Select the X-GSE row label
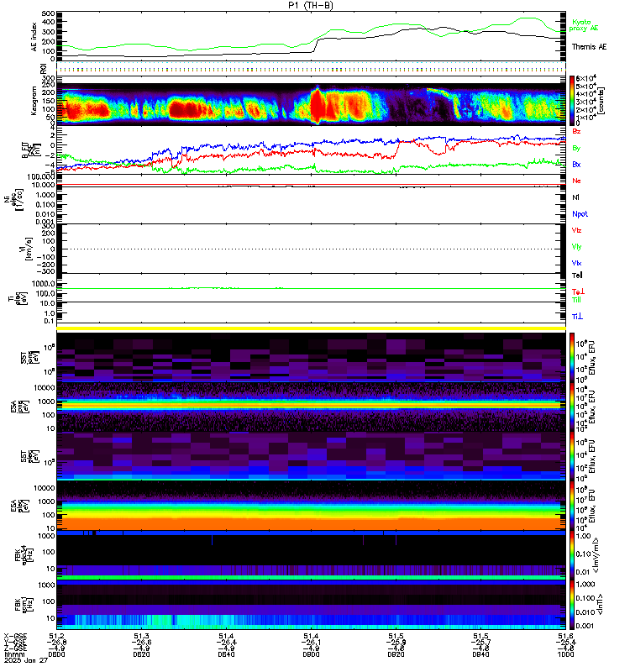The width and height of the screenshot is (630, 672). [15, 636]
